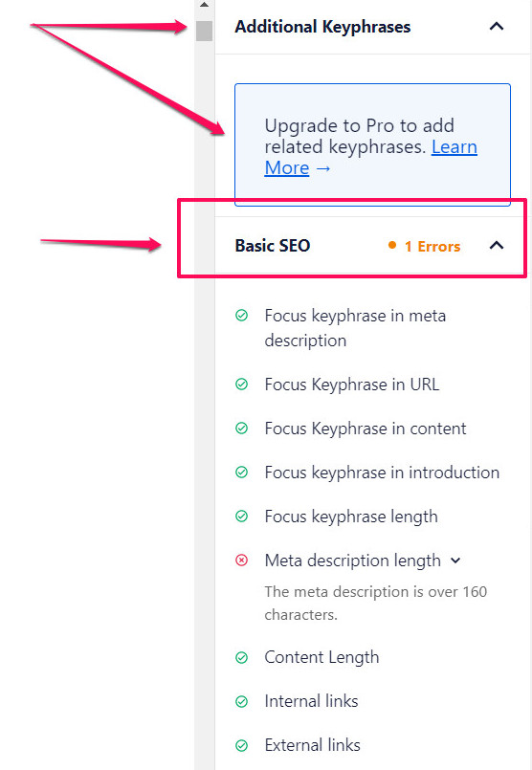Click the gray scrollbar thumb

pyautogui.click(x=205, y=31)
